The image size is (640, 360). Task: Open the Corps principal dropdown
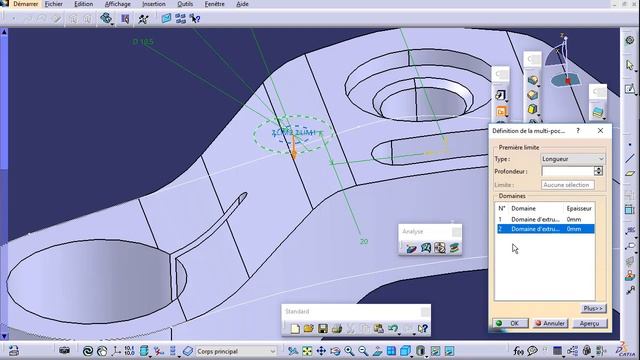[x=236, y=351]
